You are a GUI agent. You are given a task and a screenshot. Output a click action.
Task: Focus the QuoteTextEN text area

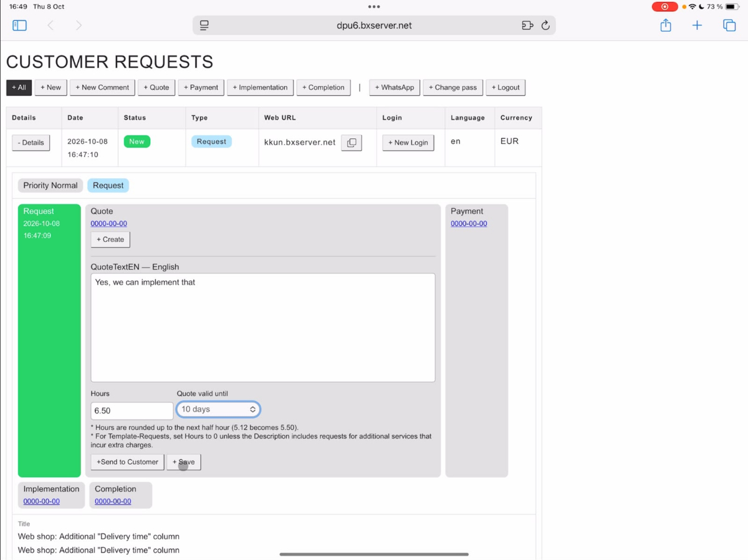coord(263,328)
